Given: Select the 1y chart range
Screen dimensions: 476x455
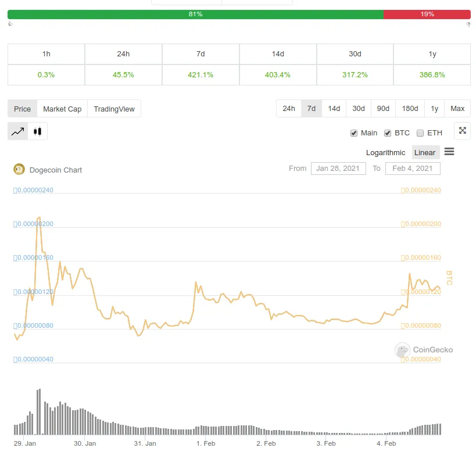Looking at the screenshot, I should pos(434,108).
